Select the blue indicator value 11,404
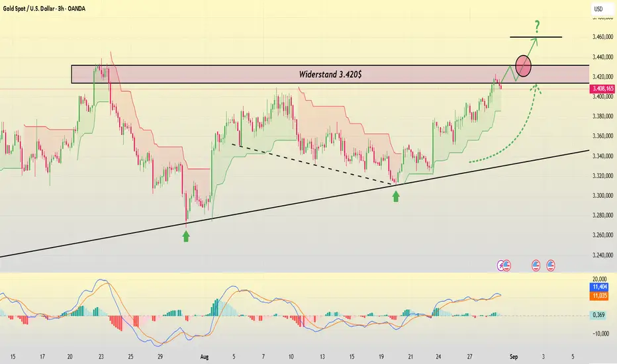Viewport: 617px width, 364px height. click(600, 287)
